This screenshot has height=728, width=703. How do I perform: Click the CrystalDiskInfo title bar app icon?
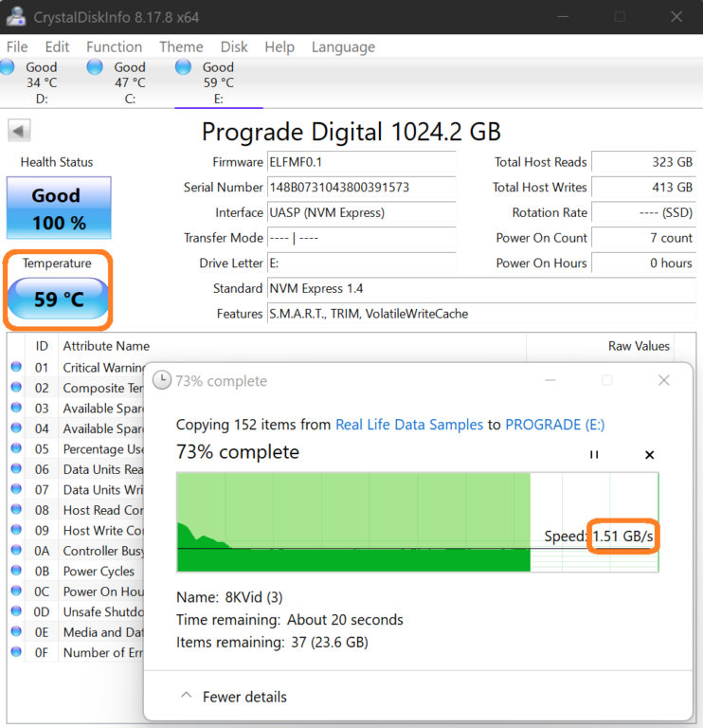[x=16, y=17]
